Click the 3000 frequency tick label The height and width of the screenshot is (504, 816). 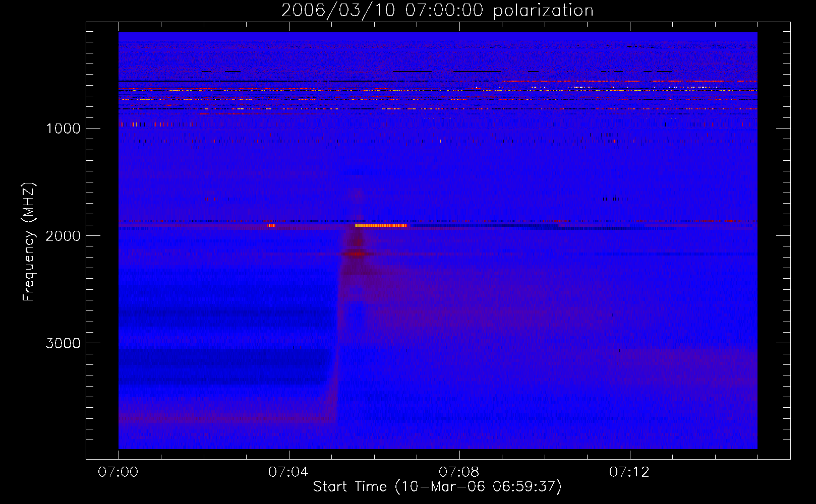pyautogui.click(x=63, y=343)
